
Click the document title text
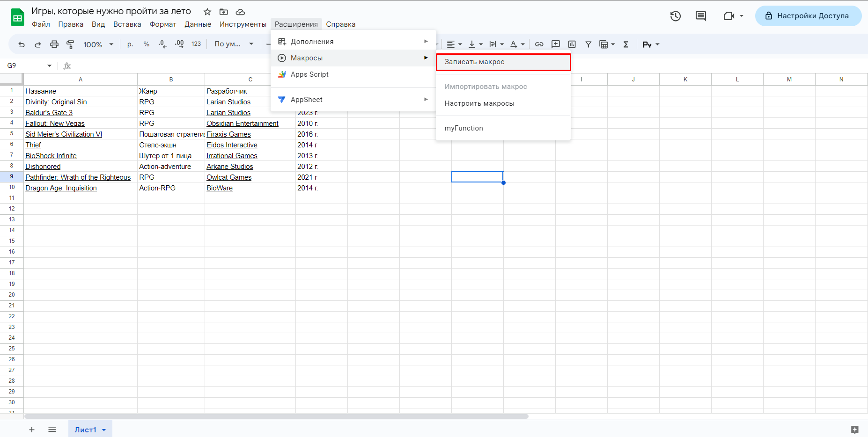tap(111, 11)
